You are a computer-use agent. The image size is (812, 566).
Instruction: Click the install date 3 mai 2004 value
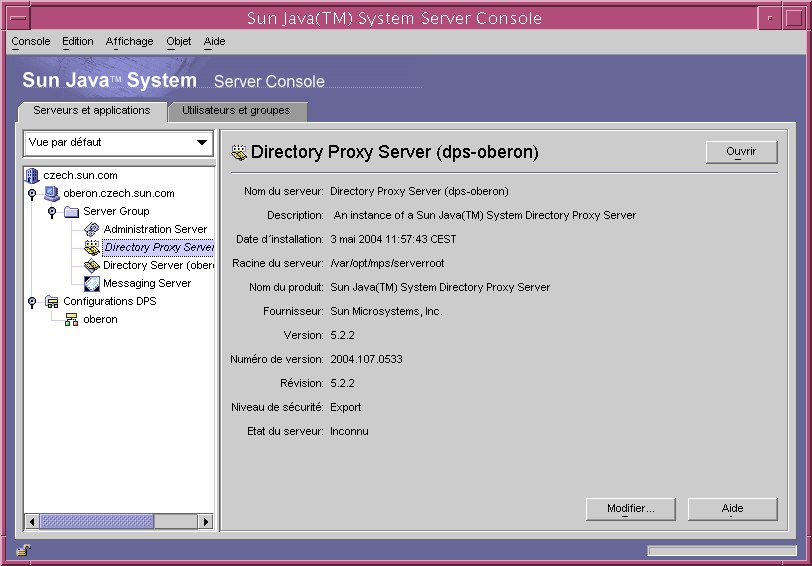click(x=393, y=239)
